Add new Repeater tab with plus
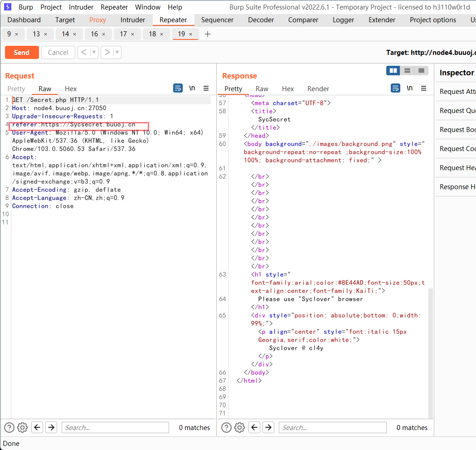This screenshot has width=476, height=450. (208, 34)
